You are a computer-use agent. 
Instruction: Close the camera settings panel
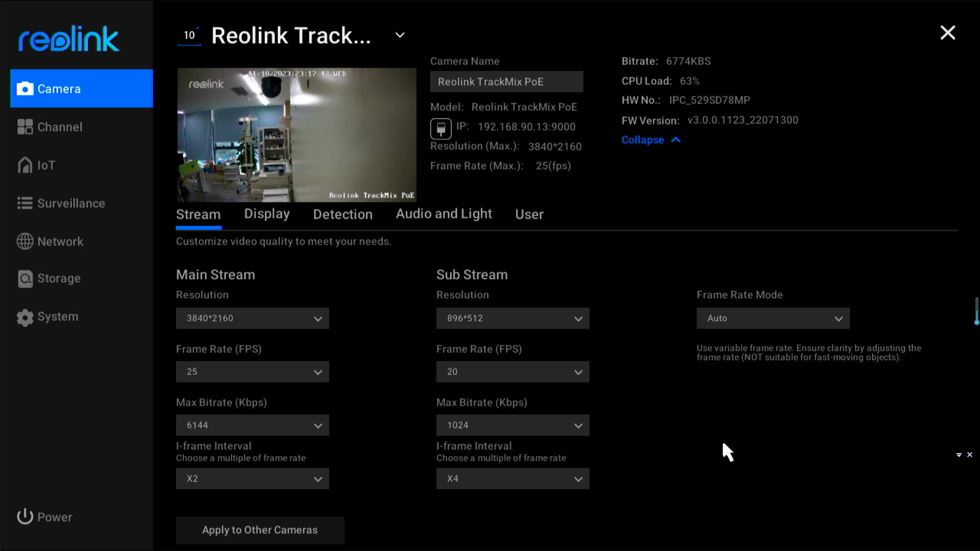(948, 33)
